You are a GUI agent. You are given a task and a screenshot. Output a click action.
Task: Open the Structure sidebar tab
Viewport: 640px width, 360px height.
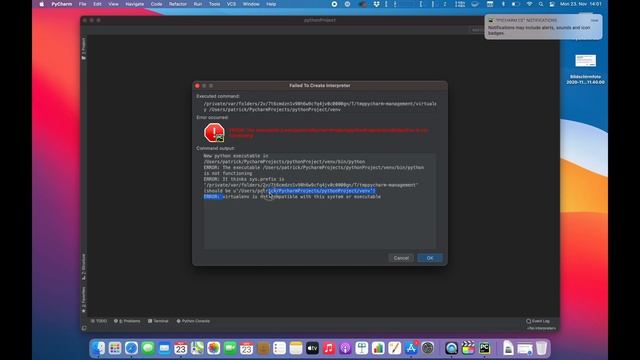click(x=84, y=267)
